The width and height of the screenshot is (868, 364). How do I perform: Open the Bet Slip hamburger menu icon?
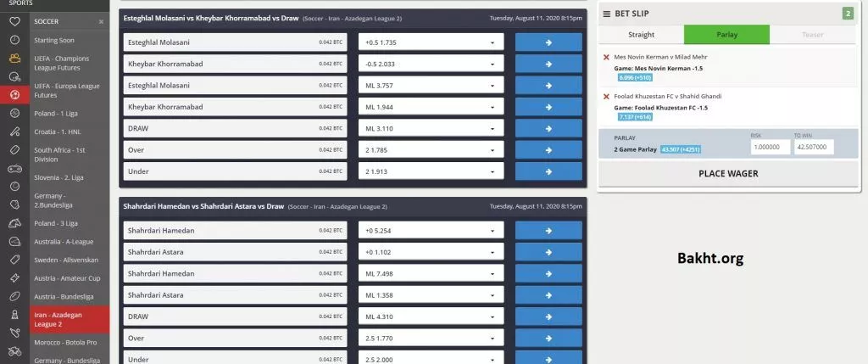[607, 14]
